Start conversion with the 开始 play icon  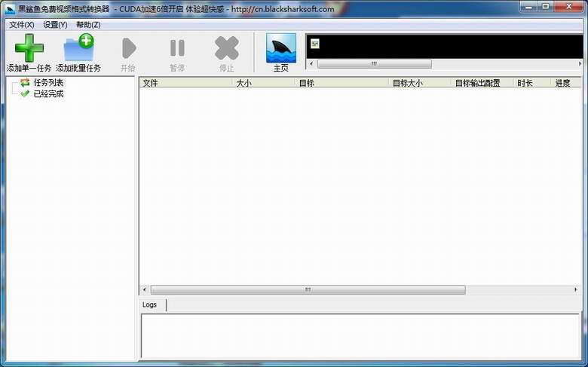point(128,48)
